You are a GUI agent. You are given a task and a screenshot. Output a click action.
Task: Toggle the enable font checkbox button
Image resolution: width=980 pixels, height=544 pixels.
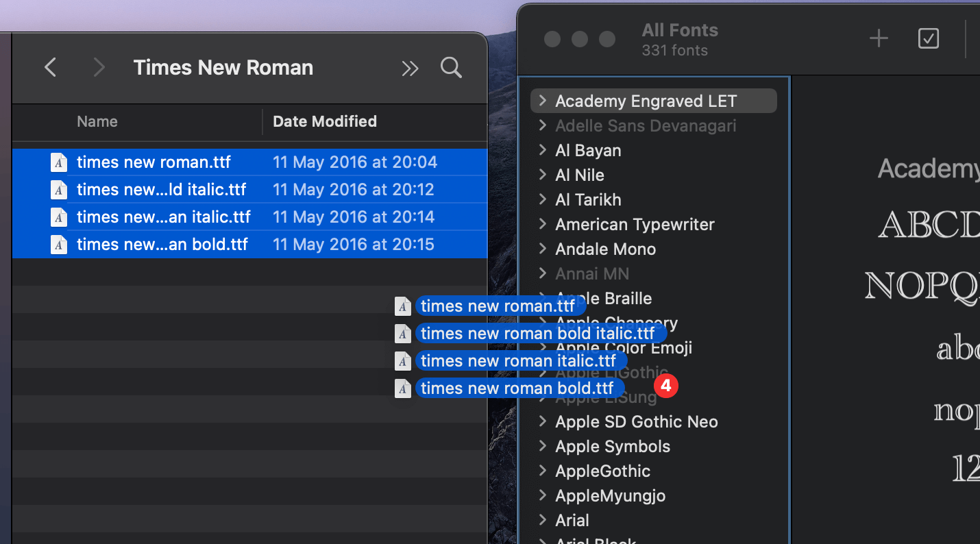(x=929, y=39)
